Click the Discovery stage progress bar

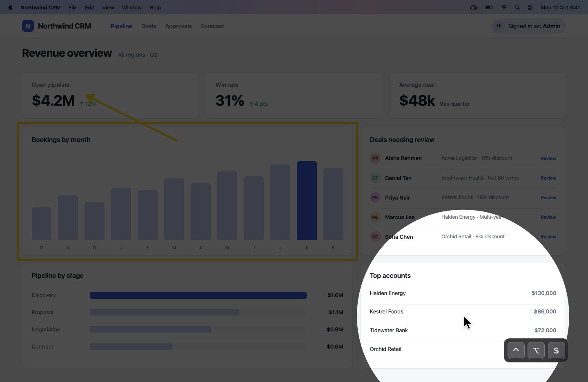click(x=198, y=295)
